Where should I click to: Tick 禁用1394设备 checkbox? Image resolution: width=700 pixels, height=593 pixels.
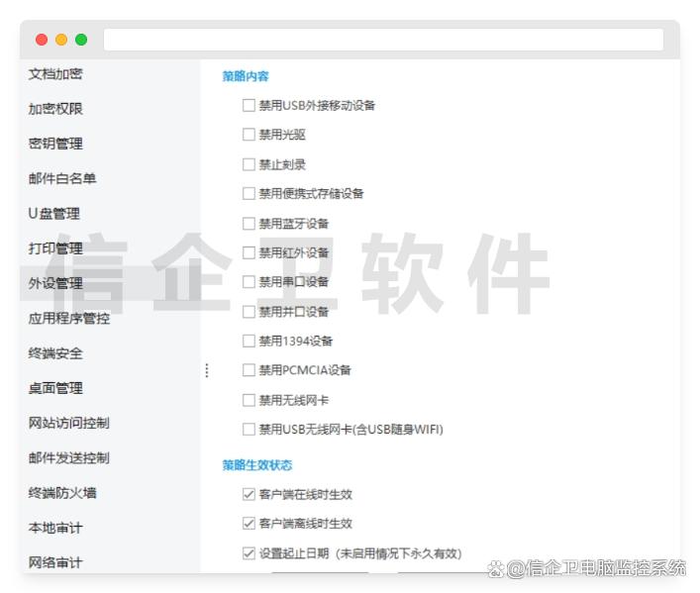pos(249,342)
